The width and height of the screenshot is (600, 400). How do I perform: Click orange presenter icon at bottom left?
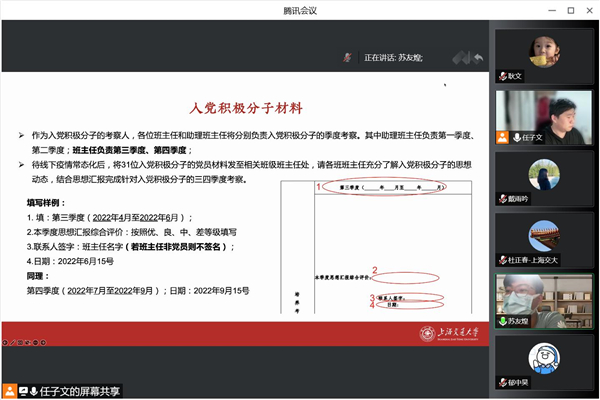[9, 390]
